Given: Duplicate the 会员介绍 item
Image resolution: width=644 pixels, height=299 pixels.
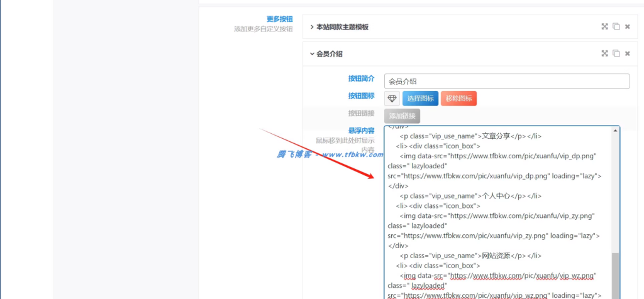Looking at the screenshot, I should [x=616, y=54].
